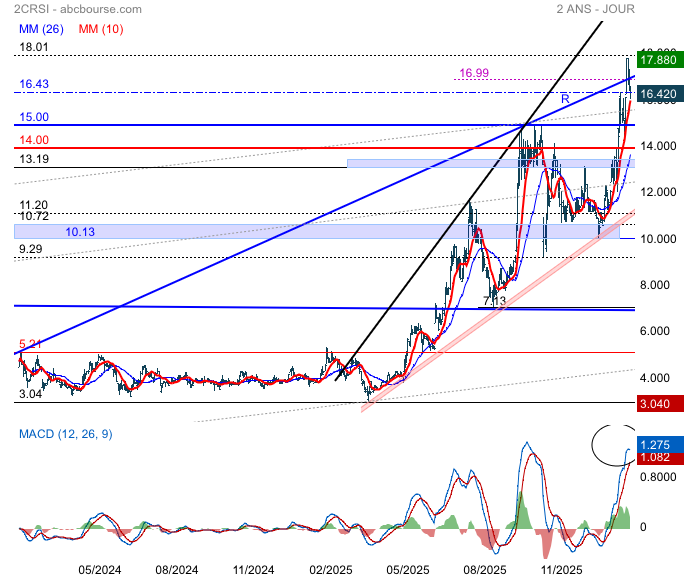Click the blue 16.43 level label
The height and width of the screenshot is (580, 684).
tap(34, 84)
